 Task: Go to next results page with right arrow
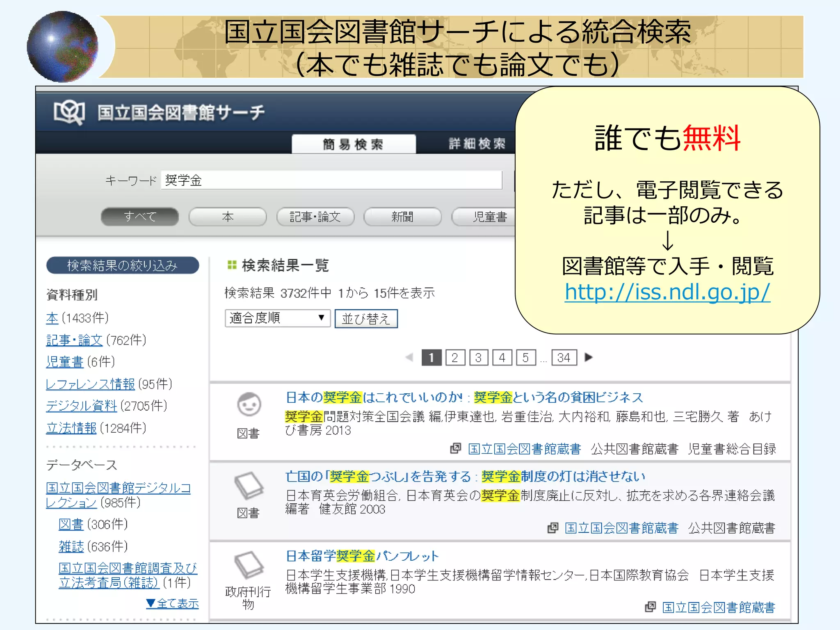click(x=589, y=357)
